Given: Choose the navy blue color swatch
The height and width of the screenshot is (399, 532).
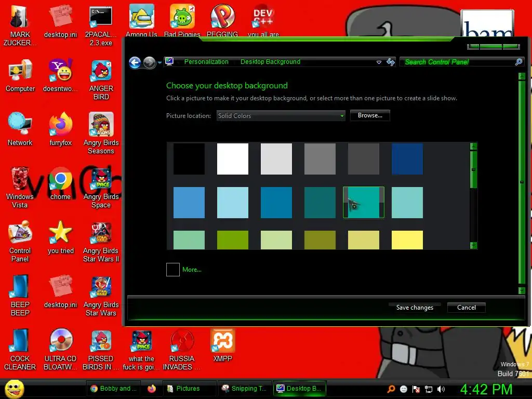Looking at the screenshot, I should click(x=407, y=159).
